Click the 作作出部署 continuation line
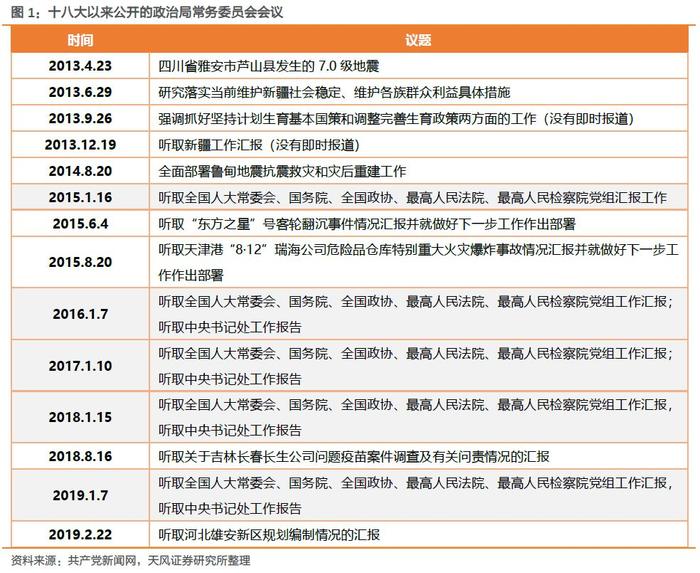700x573 pixels. pyautogui.click(x=191, y=275)
